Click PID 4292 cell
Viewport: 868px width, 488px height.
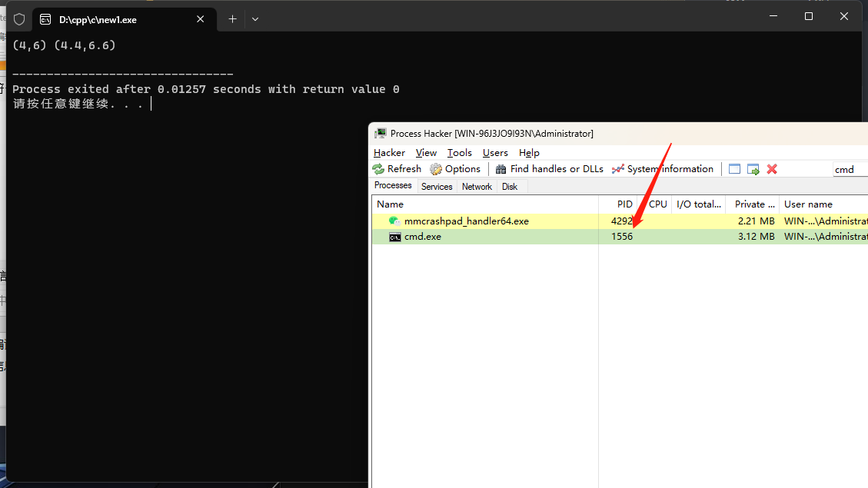pyautogui.click(x=622, y=221)
